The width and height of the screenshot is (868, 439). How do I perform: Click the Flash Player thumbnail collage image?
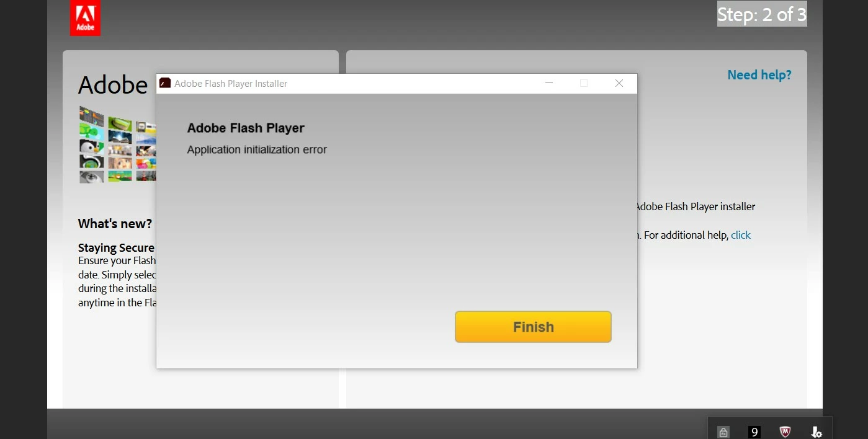pos(117,144)
